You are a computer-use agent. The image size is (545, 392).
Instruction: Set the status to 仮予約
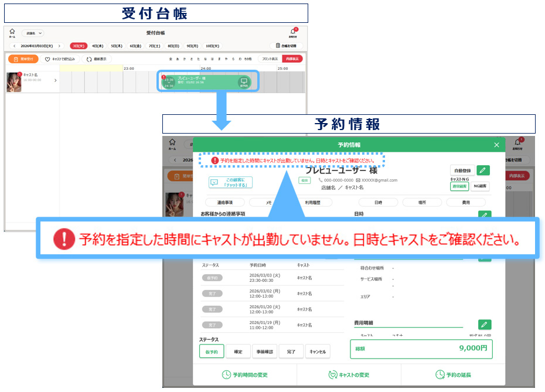[212, 351]
